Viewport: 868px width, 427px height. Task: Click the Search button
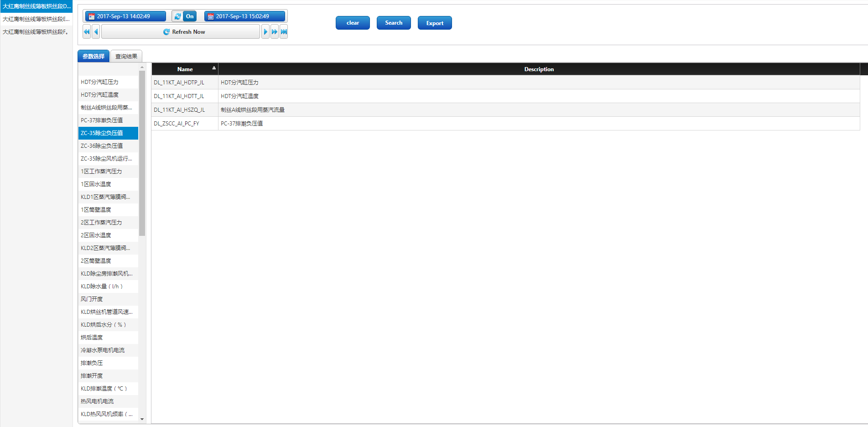tap(394, 23)
